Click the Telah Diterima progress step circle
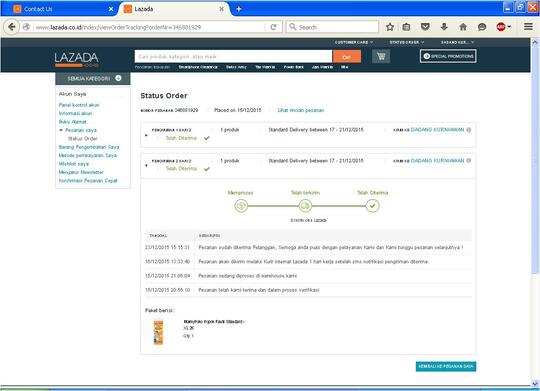Screen dimensions: 540x391 372,206
